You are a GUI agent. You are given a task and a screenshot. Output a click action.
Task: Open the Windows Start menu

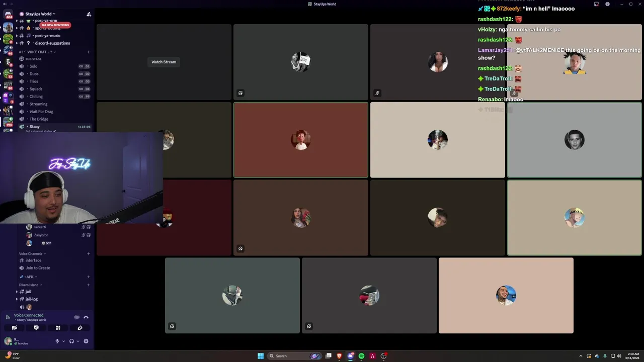click(261, 356)
